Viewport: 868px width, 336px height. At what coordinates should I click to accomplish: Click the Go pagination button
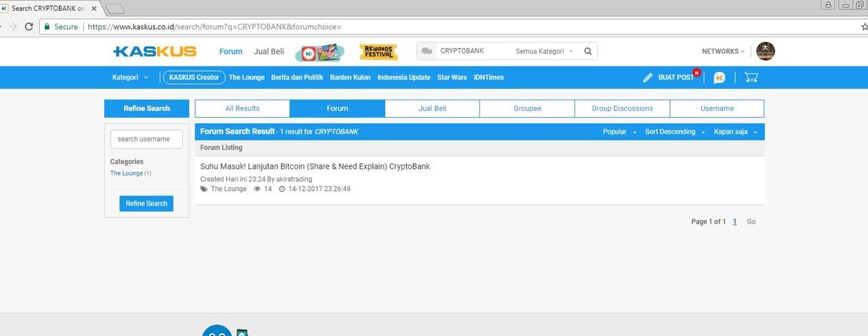[x=751, y=222]
